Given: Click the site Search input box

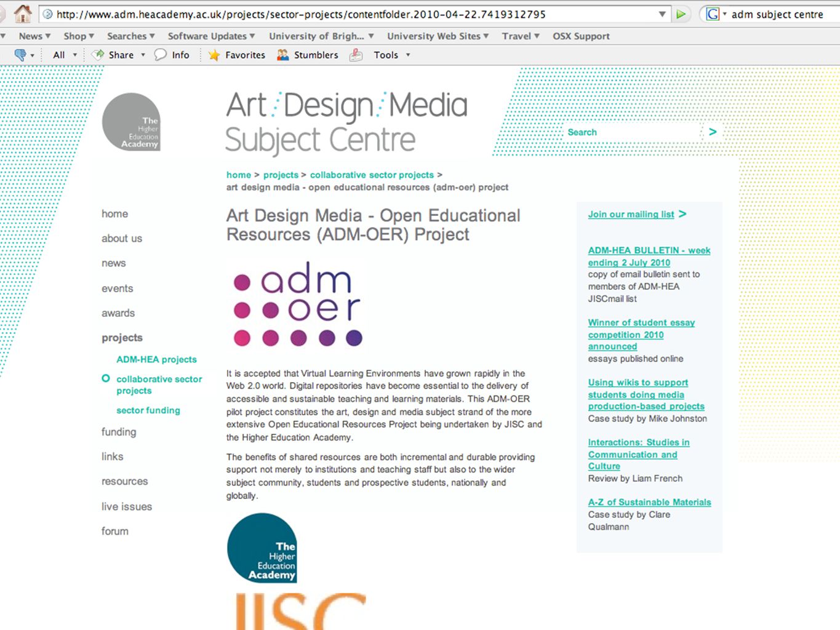Looking at the screenshot, I should coord(632,132).
